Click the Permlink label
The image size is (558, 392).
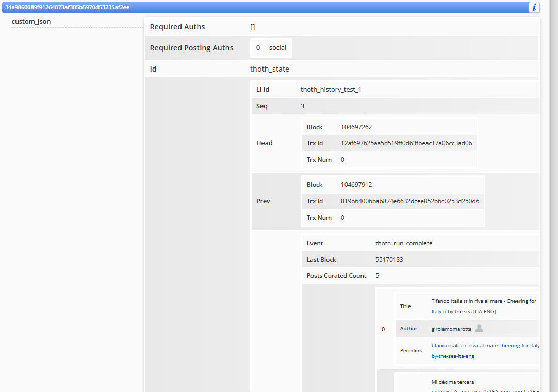tap(411, 351)
